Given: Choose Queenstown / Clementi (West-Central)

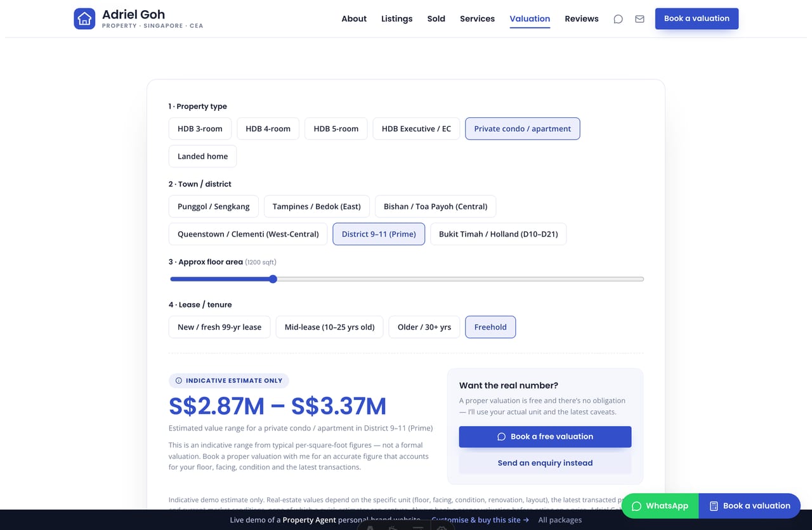Looking at the screenshot, I should pos(248,234).
